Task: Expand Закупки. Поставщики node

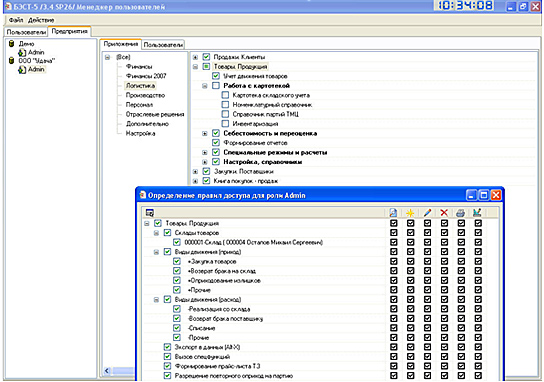Action: (x=195, y=171)
